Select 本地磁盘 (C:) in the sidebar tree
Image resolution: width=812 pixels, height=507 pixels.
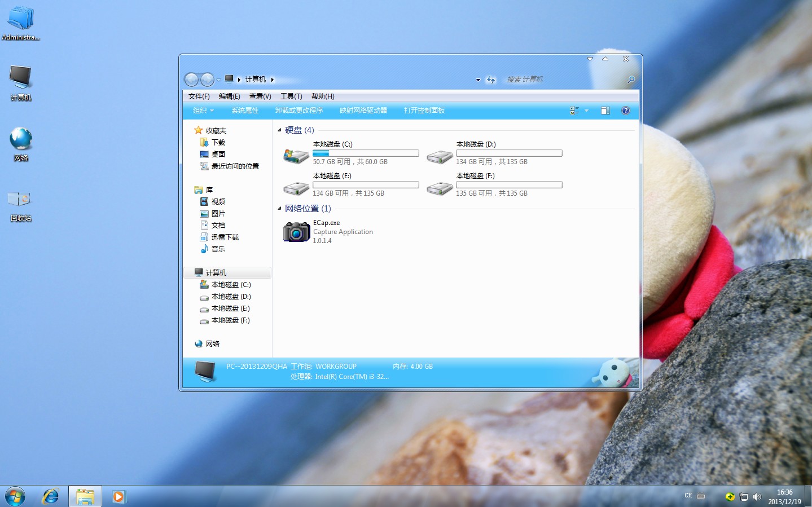pyautogui.click(x=231, y=284)
